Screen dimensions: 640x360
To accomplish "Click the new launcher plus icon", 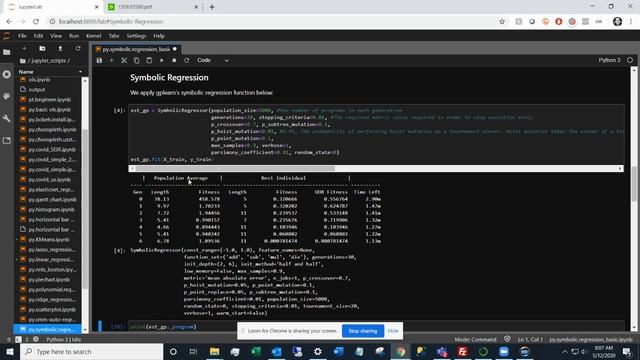I will point(24,49).
